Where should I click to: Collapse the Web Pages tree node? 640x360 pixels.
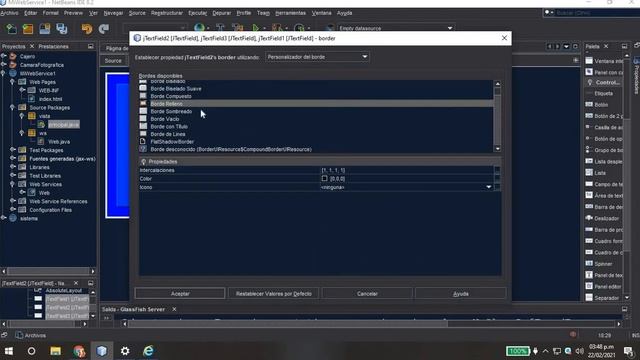pyautogui.click(x=12, y=82)
